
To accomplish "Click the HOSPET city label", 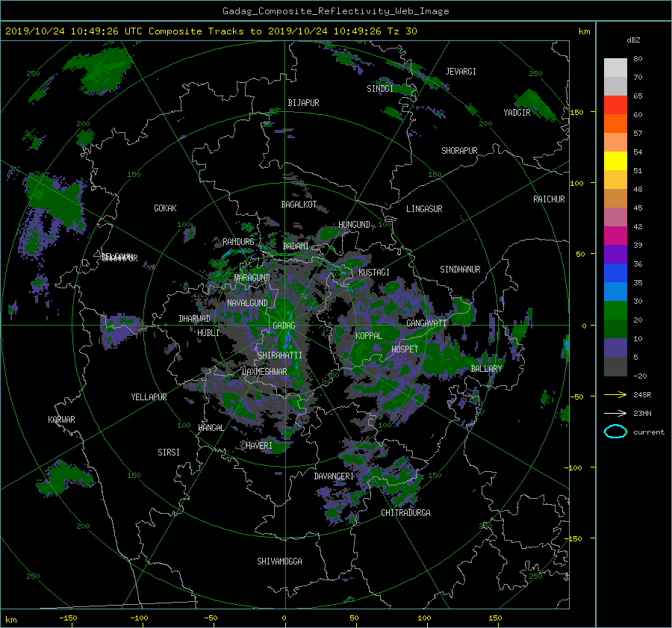I will pyautogui.click(x=405, y=349).
